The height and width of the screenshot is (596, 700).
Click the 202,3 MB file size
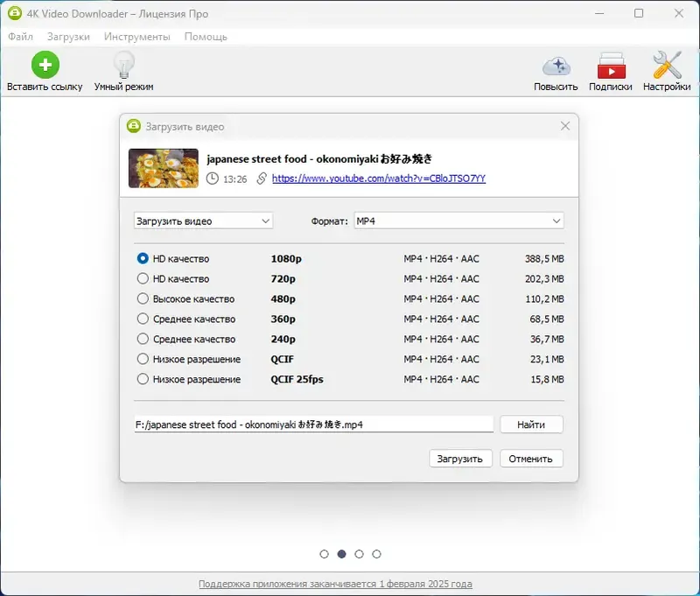pyautogui.click(x=544, y=278)
